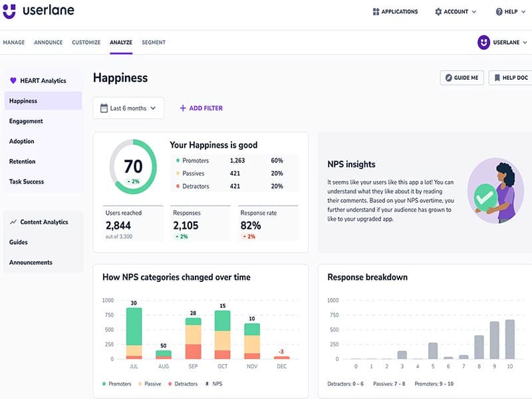Click the Add Filter link

coord(201,108)
